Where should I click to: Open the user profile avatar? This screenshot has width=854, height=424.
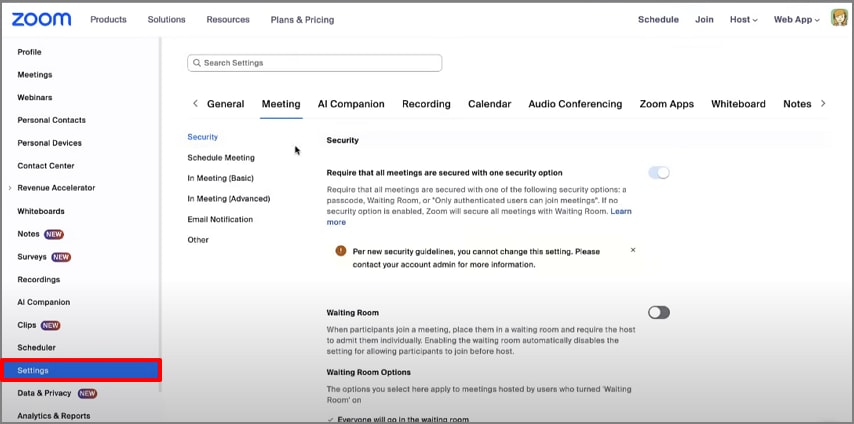point(839,19)
